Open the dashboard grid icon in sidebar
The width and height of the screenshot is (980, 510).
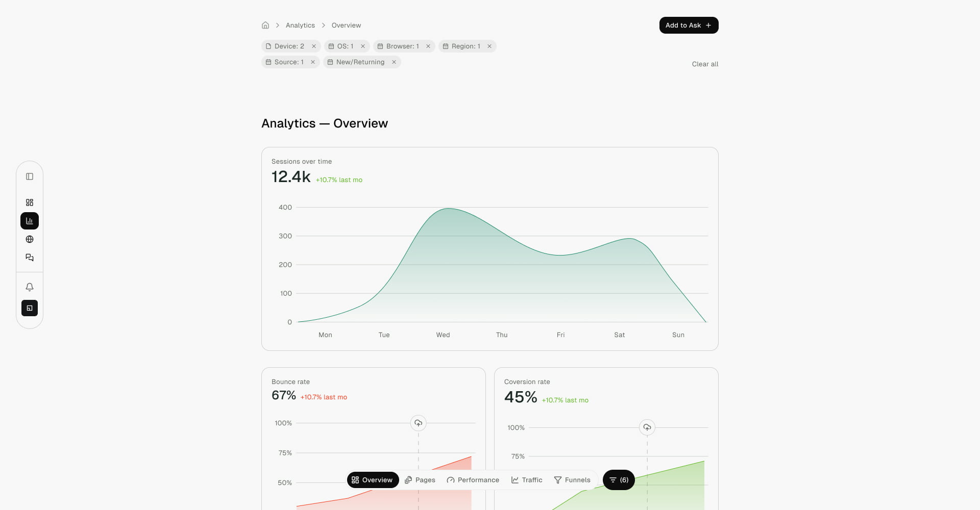30,202
